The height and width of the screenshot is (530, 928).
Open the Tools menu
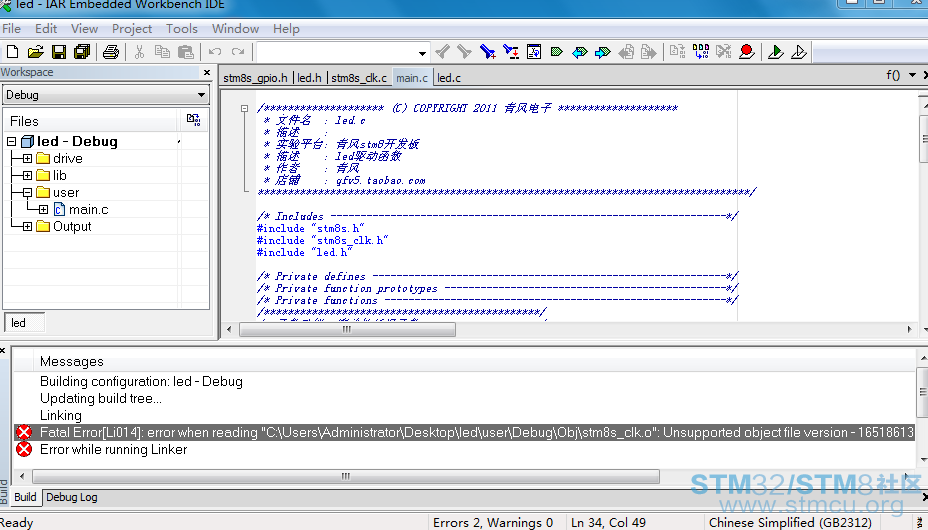181,28
